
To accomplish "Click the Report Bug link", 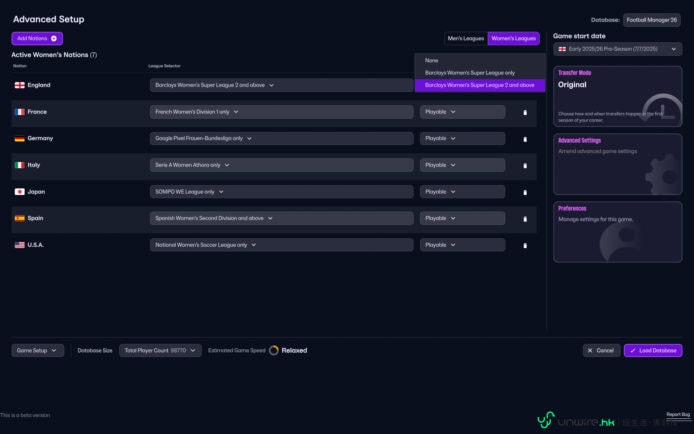I will (x=678, y=415).
